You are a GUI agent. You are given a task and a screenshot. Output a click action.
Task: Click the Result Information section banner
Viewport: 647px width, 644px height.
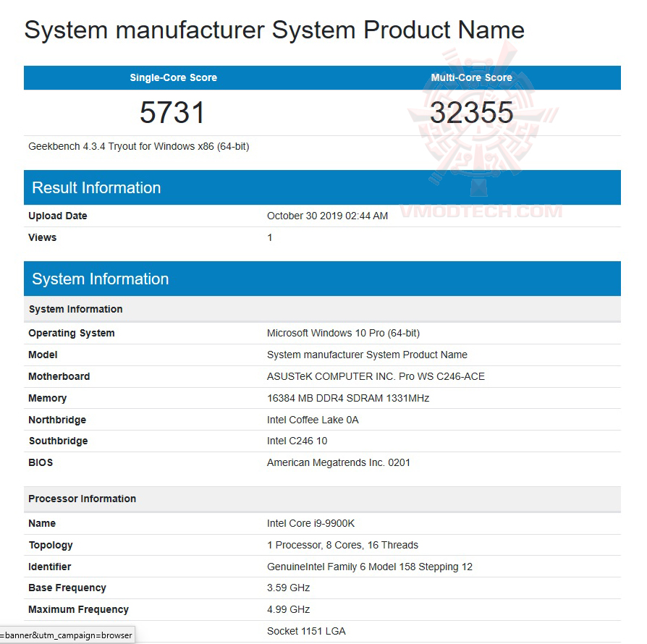click(x=96, y=187)
